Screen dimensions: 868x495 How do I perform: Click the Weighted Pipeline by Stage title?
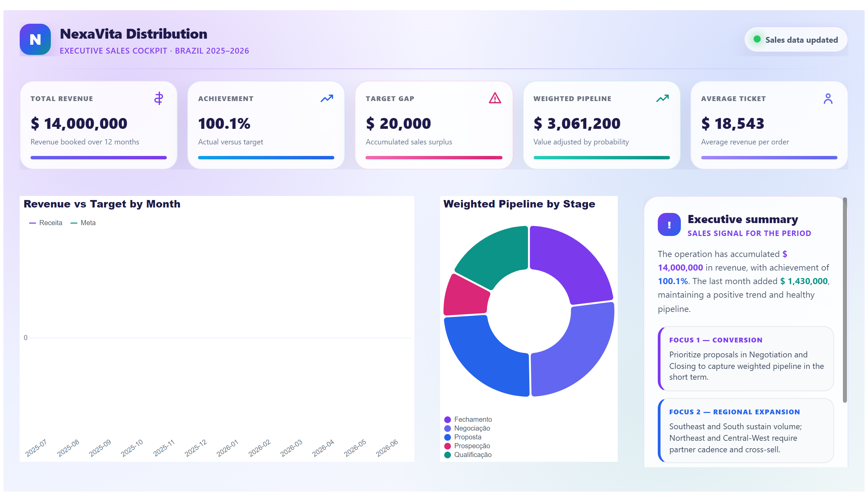tap(519, 204)
